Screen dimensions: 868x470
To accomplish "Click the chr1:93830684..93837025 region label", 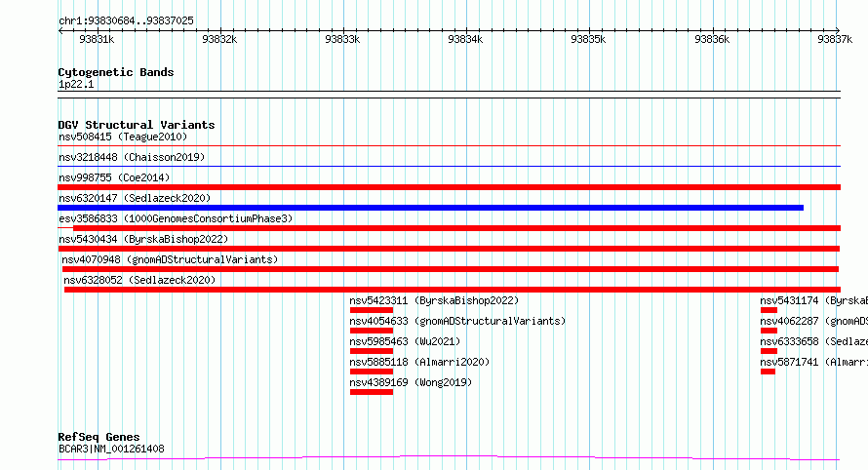I will click(x=126, y=20).
